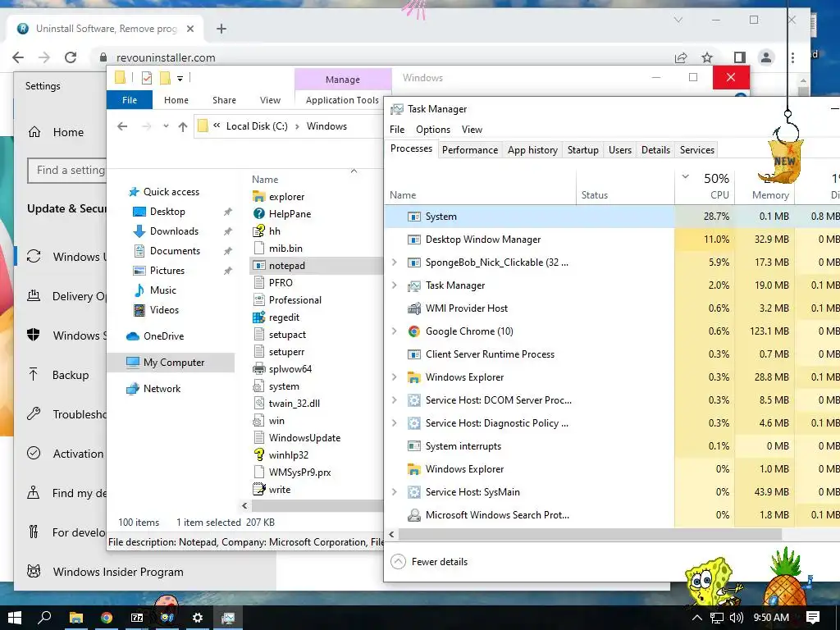Click the Google Chrome process icon in Task Manager
The width and height of the screenshot is (840, 630).
click(x=413, y=331)
